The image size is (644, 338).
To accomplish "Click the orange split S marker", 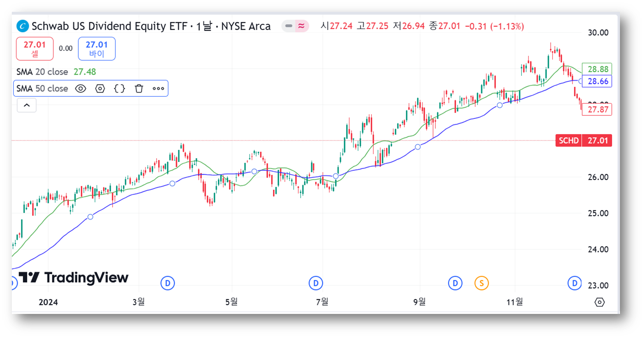I will point(481,283).
